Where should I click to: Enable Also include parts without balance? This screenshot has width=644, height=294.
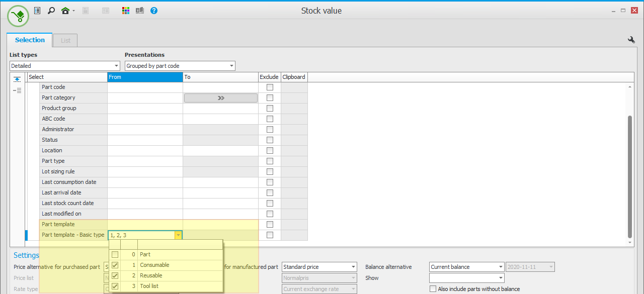(433, 289)
